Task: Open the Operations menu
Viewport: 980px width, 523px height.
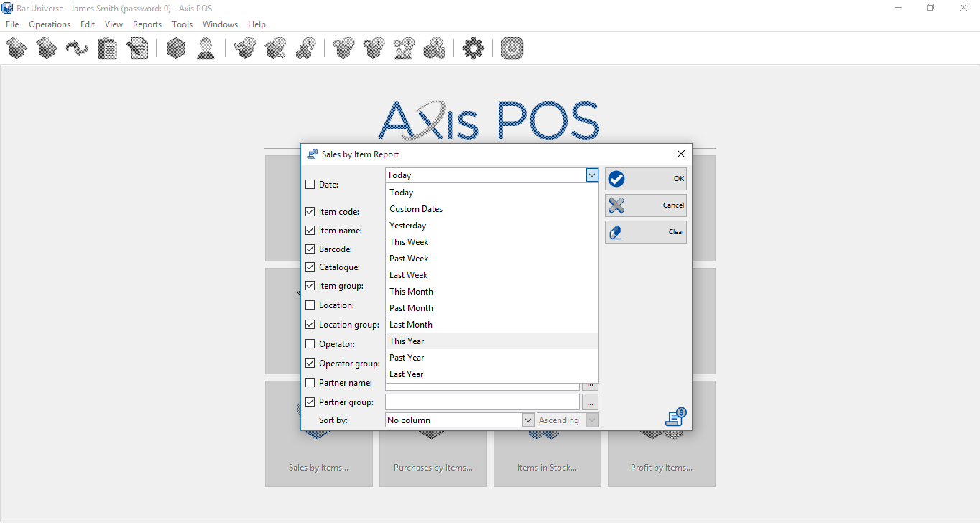Action: (50, 24)
